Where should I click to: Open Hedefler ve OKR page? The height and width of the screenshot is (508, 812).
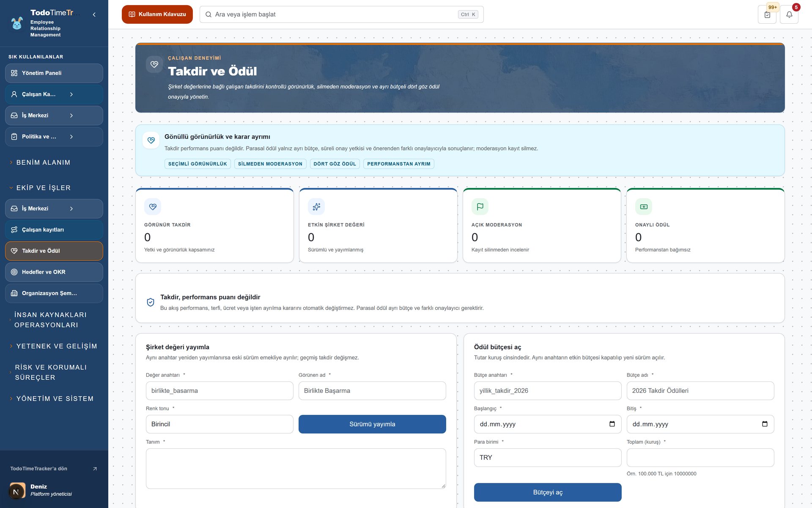tap(54, 272)
